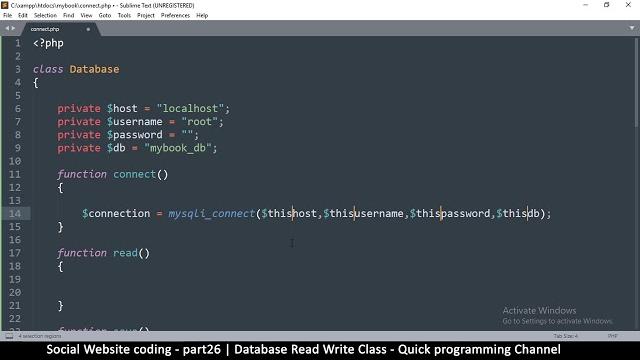
Task: Open the Find menu
Action: click(69, 16)
